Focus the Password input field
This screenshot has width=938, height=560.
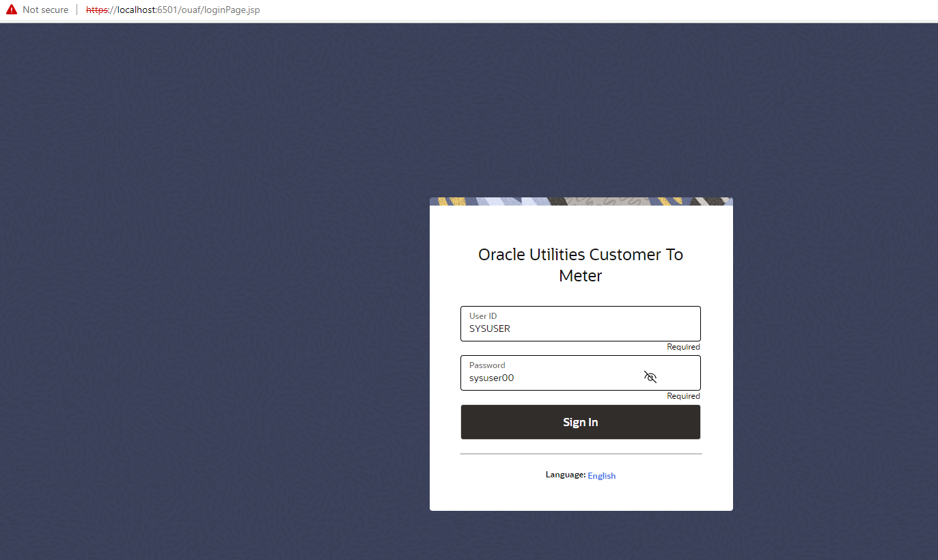tap(581, 373)
